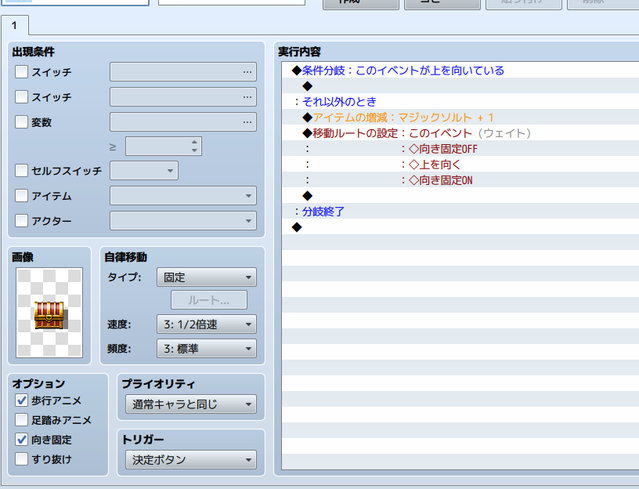Enable the セルフスイッチ condition checkbox
Viewport: 639px width, 489px height.
(x=21, y=170)
